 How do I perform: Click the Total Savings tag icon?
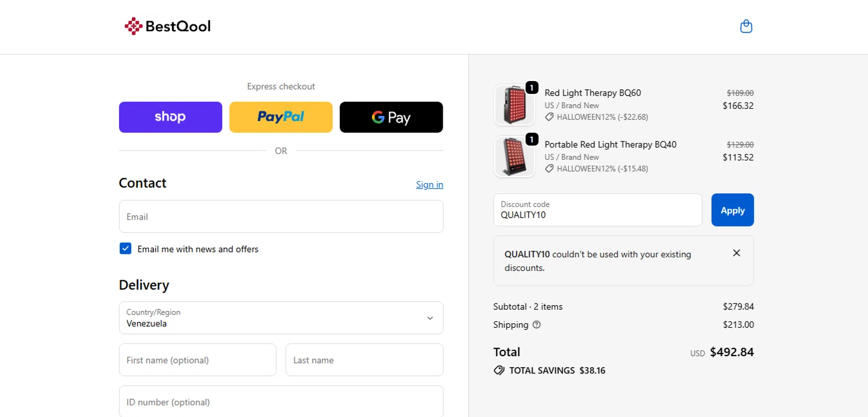(x=499, y=371)
